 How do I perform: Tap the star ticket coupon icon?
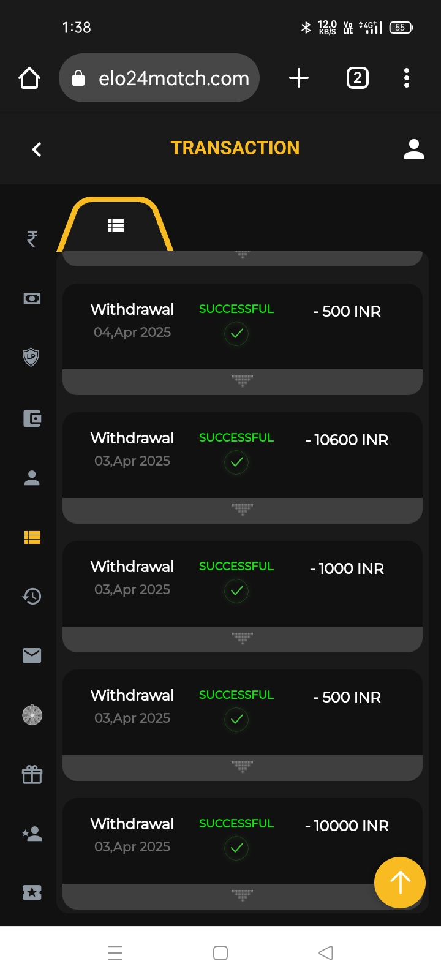(32, 892)
